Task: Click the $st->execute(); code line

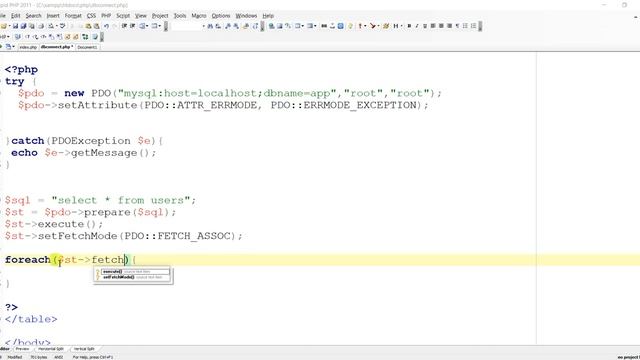Action: [54, 224]
